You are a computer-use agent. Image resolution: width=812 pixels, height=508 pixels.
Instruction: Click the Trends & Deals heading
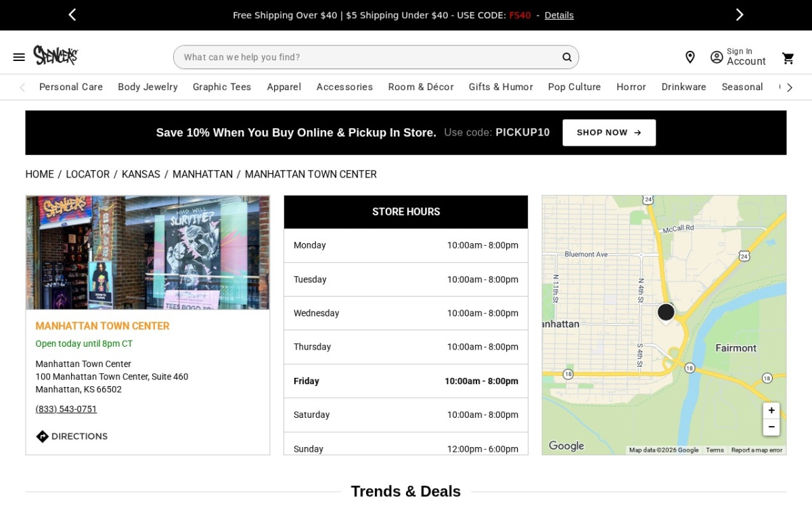click(406, 492)
